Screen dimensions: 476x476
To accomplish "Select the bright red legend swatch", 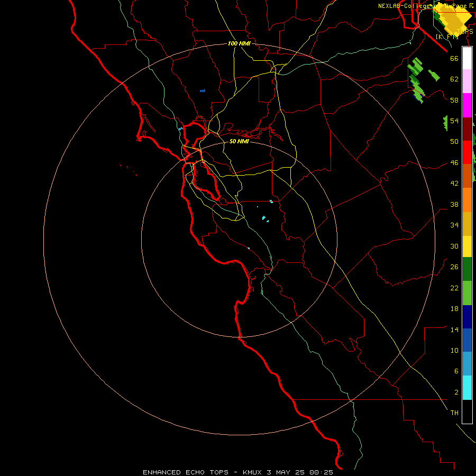I will 467,152.
